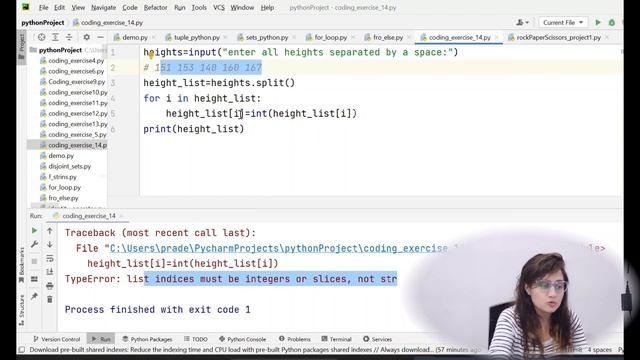The image size is (640, 360).
Task: Switch to demo.py editor tab
Action: coord(135,37)
